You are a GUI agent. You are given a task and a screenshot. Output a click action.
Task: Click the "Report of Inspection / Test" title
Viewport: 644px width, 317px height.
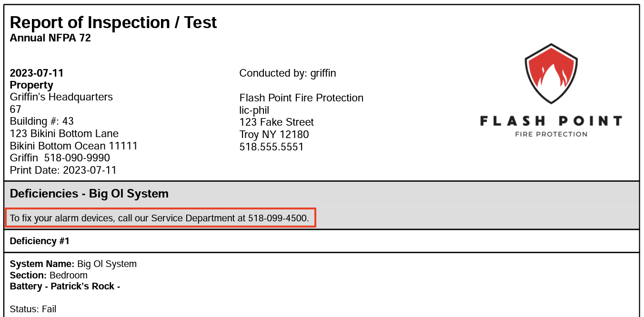(x=113, y=22)
